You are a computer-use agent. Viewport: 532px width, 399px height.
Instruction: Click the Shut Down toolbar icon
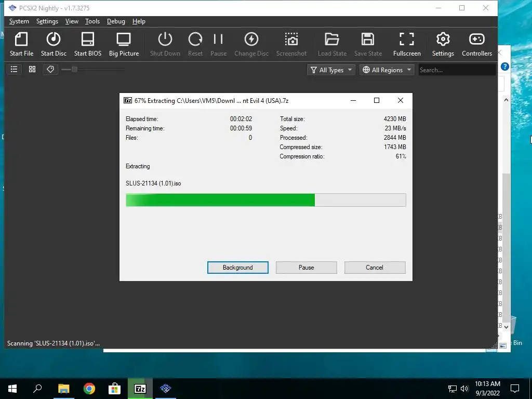pos(165,44)
